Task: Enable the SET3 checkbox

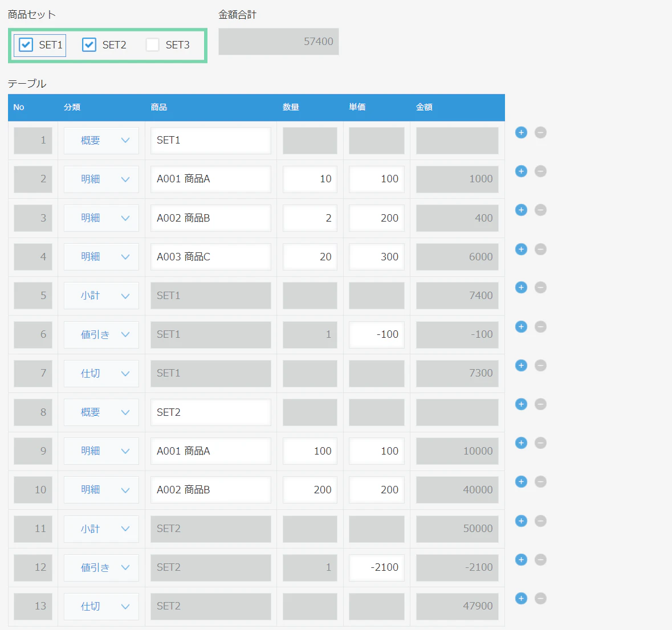Action: pyautogui.click(x=153, y=45)
